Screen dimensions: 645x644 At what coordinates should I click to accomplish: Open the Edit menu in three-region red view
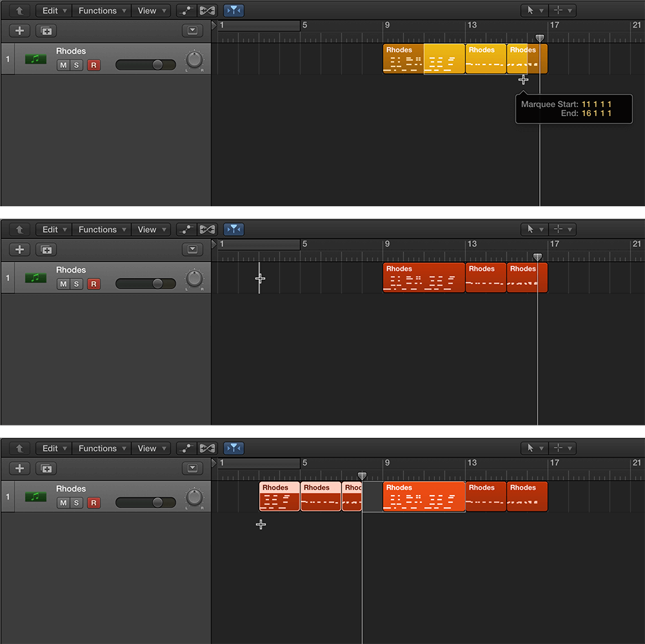click(54, 229)
